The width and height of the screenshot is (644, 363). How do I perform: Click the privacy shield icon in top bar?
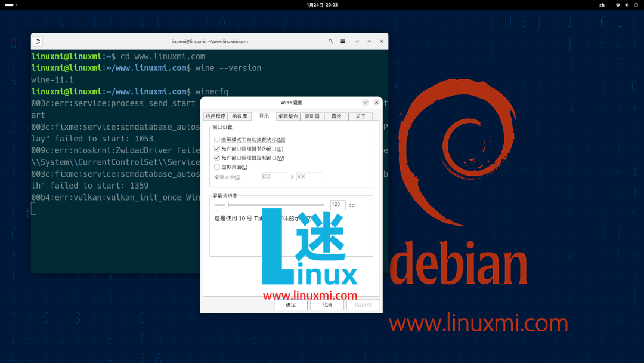pos(618,5)
